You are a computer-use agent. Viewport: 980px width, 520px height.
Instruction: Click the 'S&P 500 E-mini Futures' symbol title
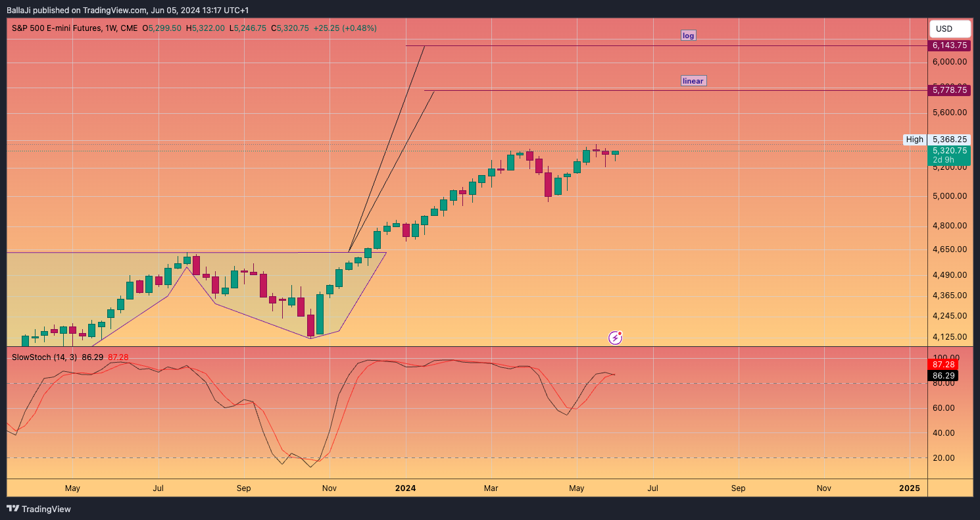57,28
